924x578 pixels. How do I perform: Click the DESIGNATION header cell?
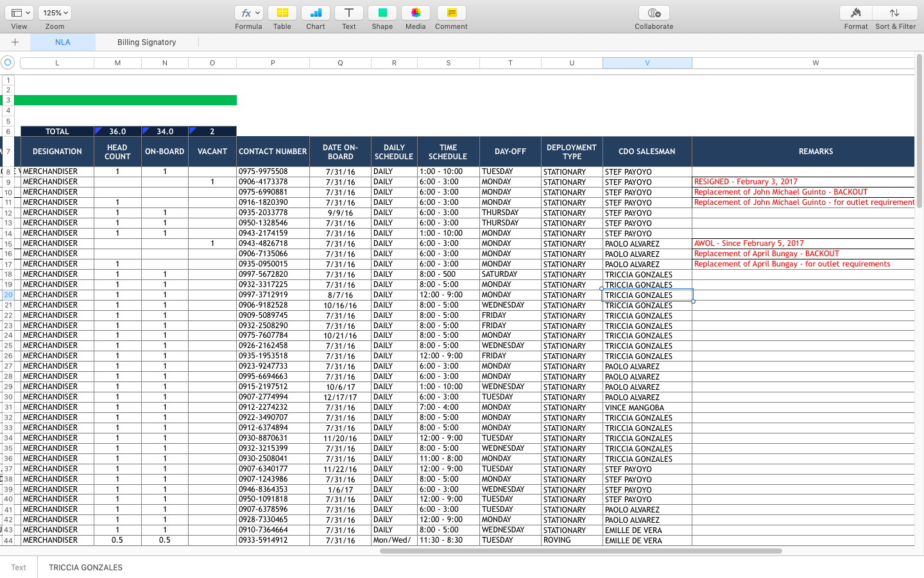57,152
